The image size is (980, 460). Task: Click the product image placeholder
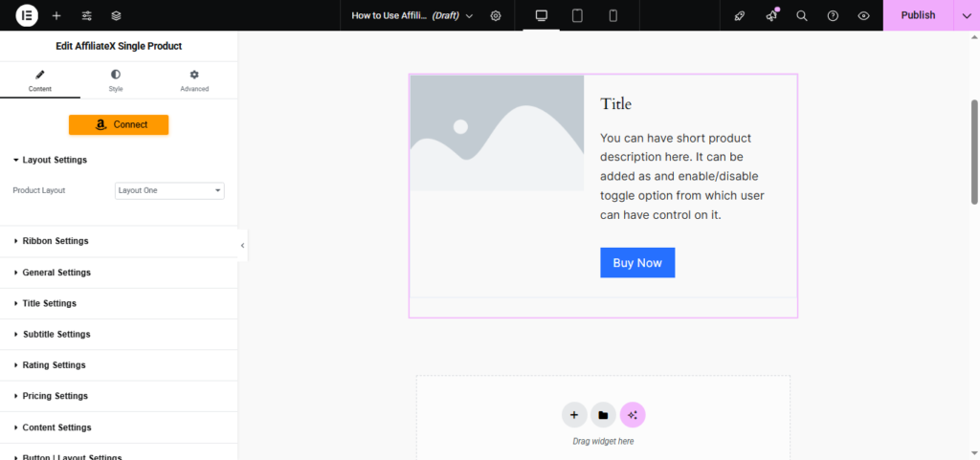pyautogui.click(x=497, y=133)
